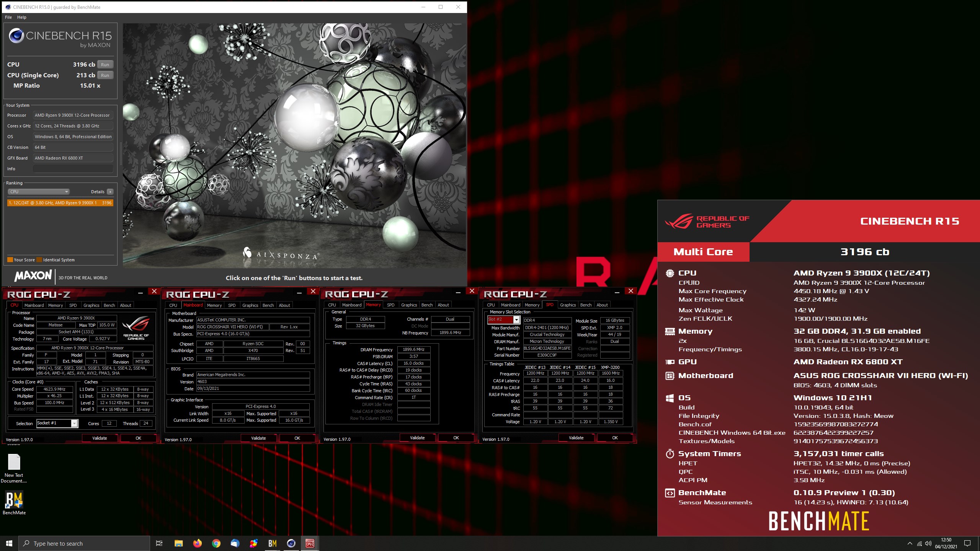This screenshot has height=551, width=980.
Task: Launch Firefox from the taskbar
Action: point(197,543)
